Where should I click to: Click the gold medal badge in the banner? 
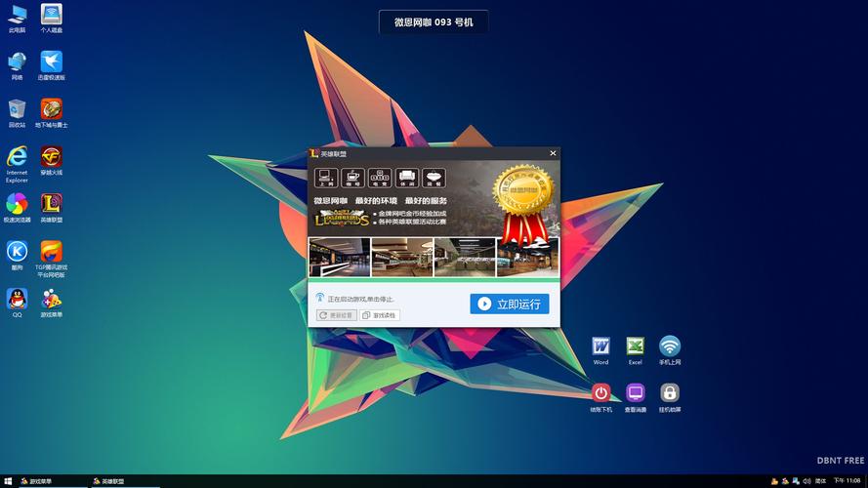pyautogui.click(x=523, y=191)
